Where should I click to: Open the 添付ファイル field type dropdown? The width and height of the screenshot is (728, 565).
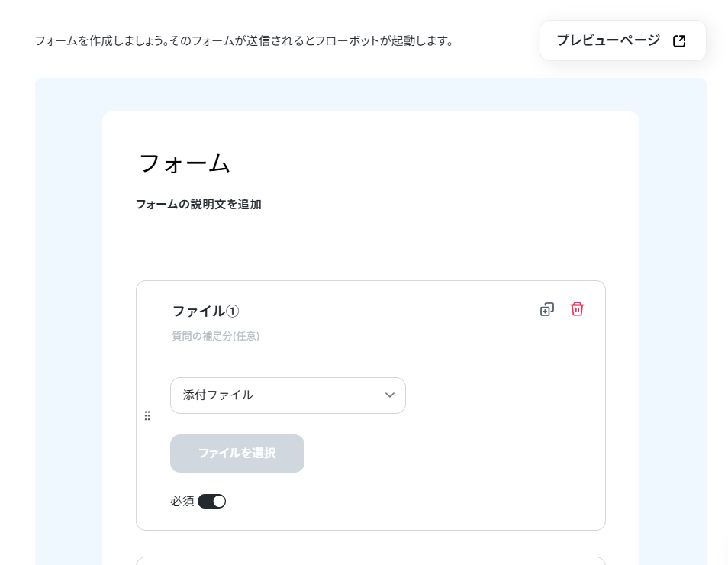click(x=288, y=395)
